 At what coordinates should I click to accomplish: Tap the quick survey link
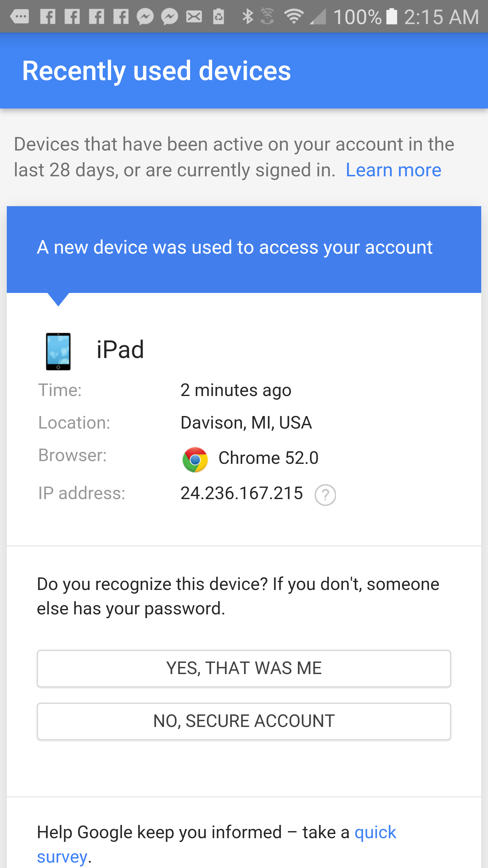click(375, 831)
